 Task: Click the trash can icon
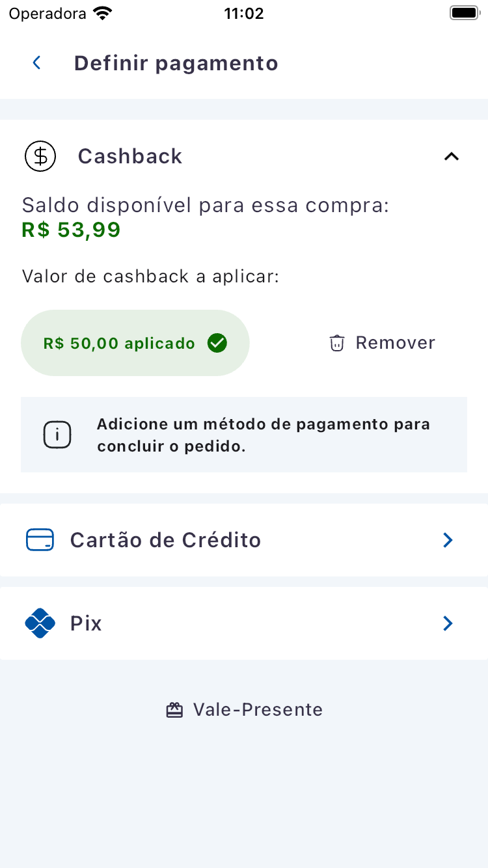coord(336,343)
